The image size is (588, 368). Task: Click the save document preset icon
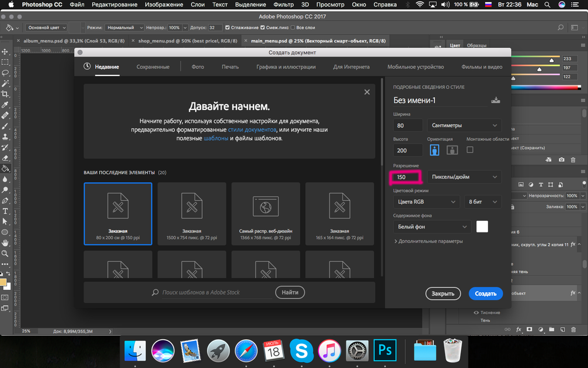[x=495, y=100]
